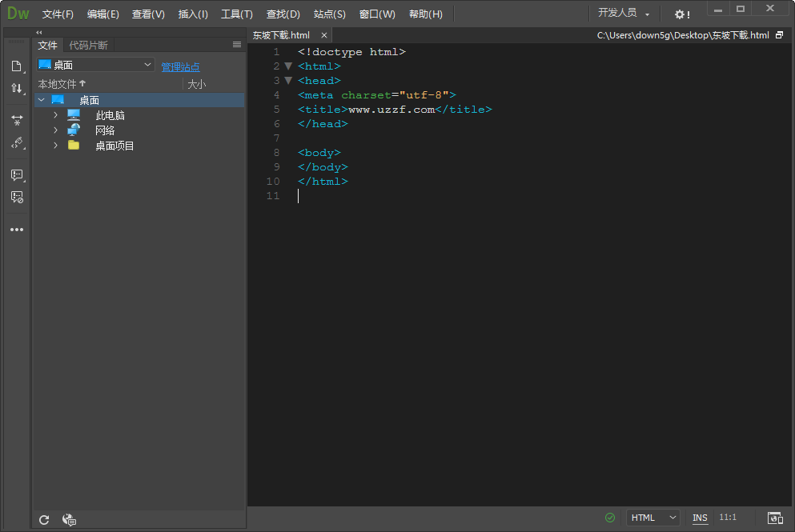Select the 东坡下载.html document tab

[x=281, y=35]
